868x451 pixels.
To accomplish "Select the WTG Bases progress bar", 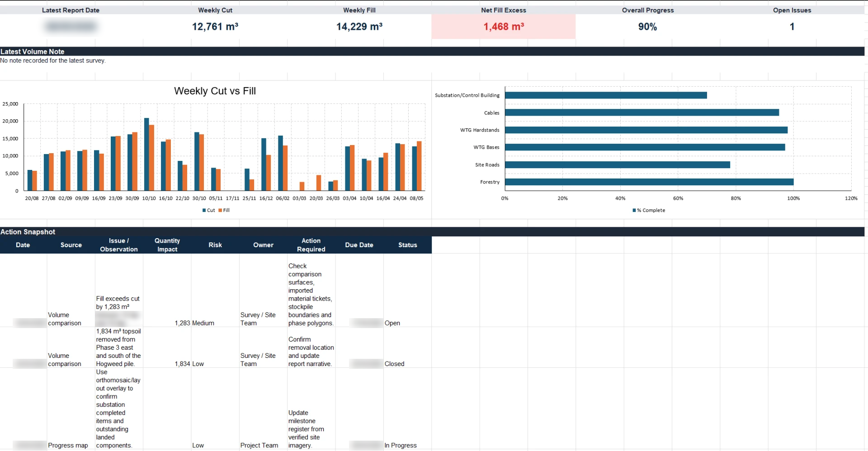I will (645, 147).
